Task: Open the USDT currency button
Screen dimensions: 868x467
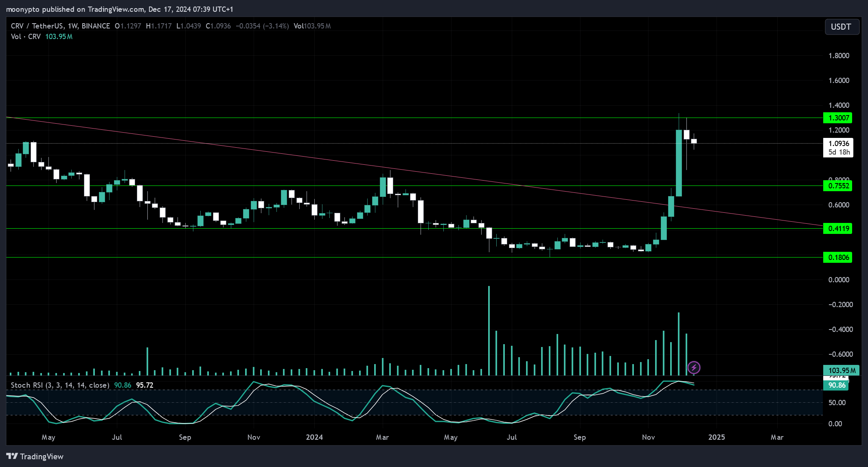Action: (x=841, y=27)
